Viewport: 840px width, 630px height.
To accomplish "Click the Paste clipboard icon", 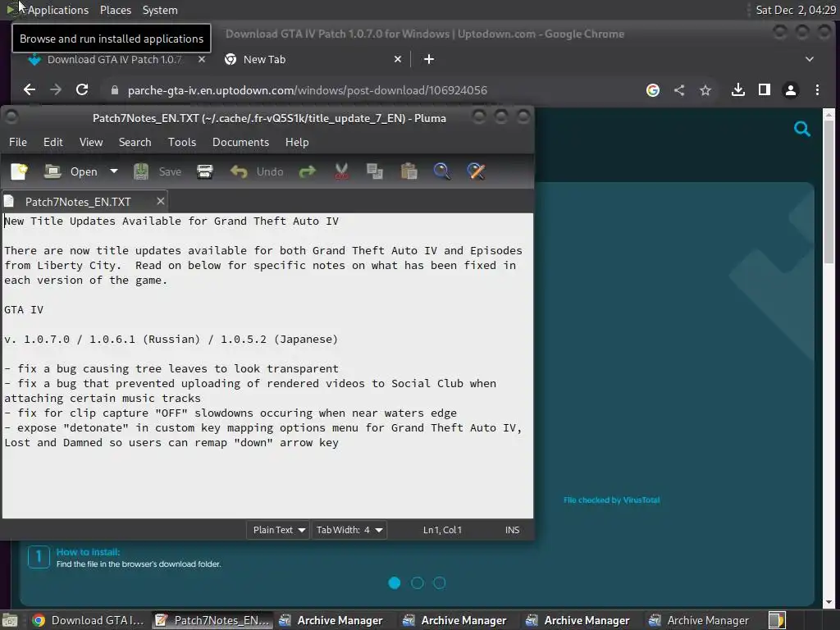I will pos(409,171).
